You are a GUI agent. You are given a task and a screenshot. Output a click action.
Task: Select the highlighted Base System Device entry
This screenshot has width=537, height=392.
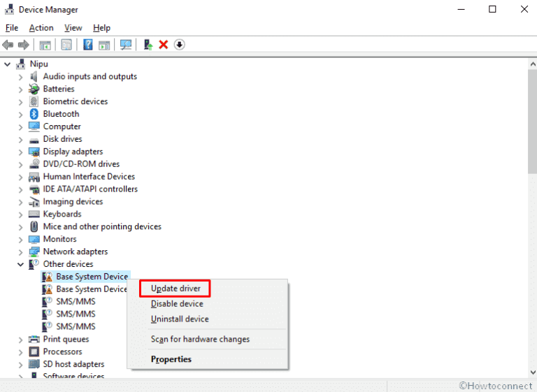(92, 277)
